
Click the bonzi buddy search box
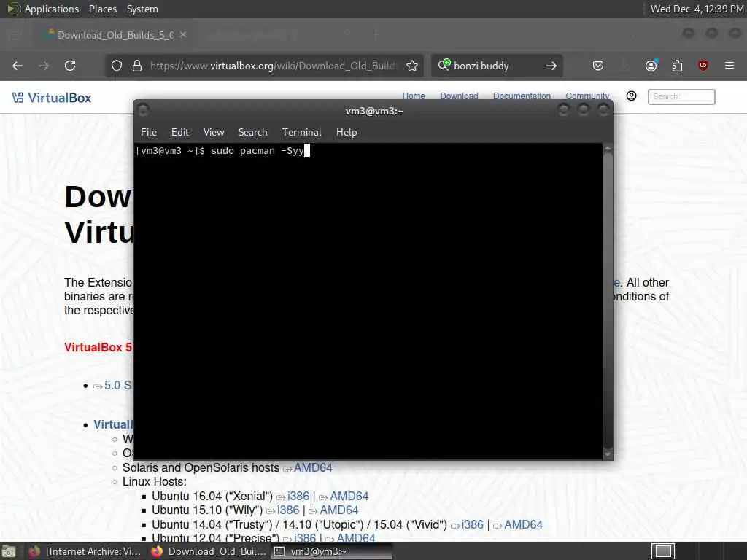(498, 66)
